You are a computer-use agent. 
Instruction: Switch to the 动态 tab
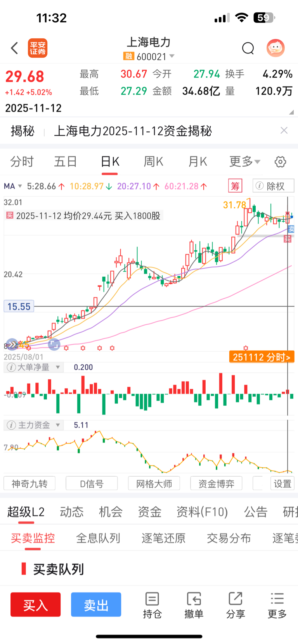click(x=72, y=512)
